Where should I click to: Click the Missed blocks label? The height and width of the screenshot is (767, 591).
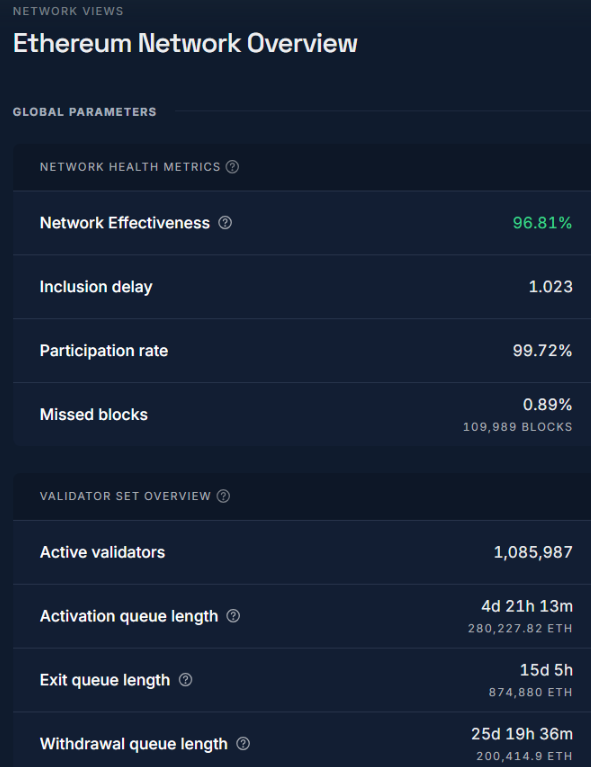[x=93, y=415]
